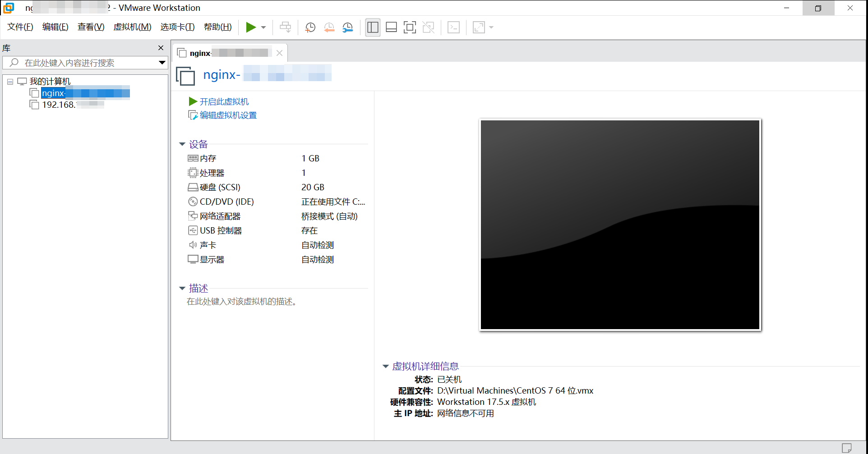Collapse the 设备 section

pos(182,144)
